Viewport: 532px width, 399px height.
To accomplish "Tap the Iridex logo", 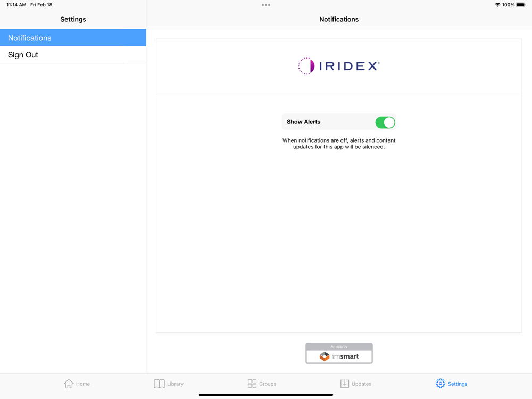I will pos(339,66).
